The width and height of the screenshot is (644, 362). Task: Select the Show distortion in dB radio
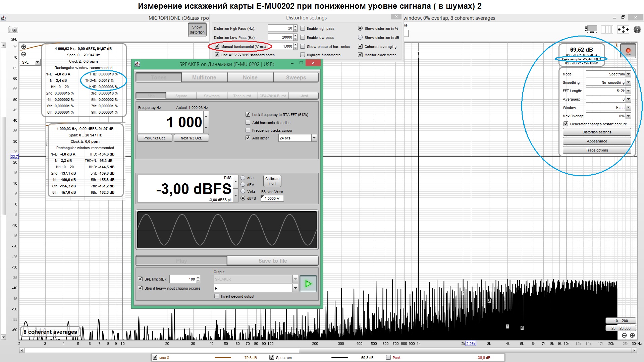click(x=360, y=38)
